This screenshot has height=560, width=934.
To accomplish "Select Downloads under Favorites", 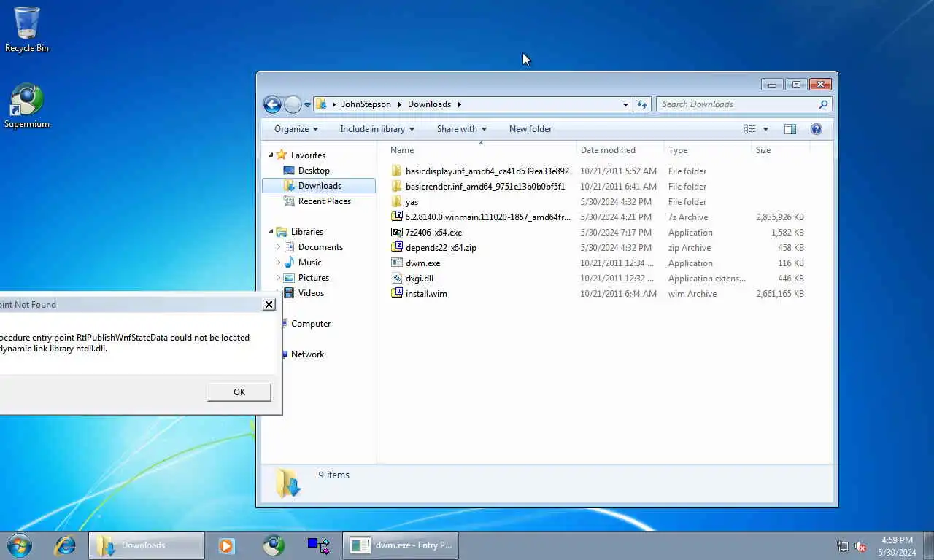I will 320,186.
